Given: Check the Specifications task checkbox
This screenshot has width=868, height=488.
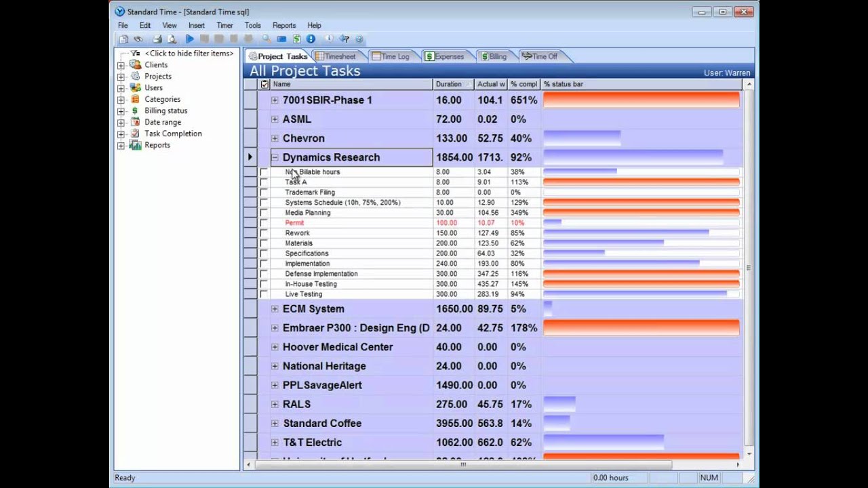Looking at the screenshot, I should [x=264, y=253].
